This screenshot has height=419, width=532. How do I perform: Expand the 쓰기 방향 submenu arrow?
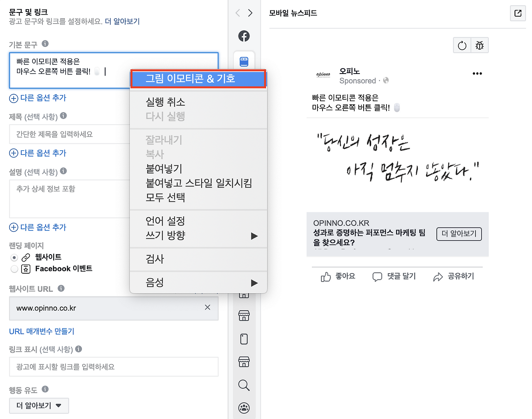pos(254,236)
